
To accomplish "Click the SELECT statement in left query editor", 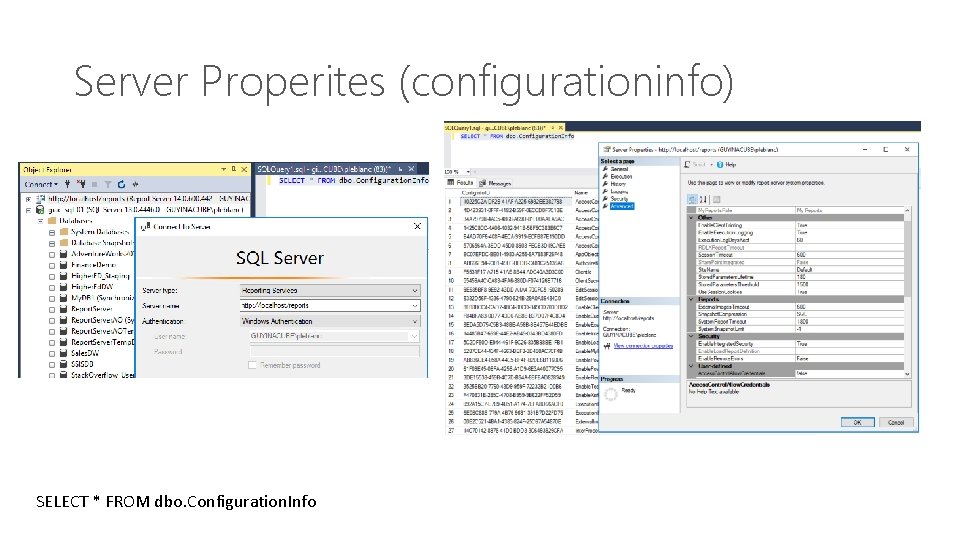I will click(x=353, y=181).
